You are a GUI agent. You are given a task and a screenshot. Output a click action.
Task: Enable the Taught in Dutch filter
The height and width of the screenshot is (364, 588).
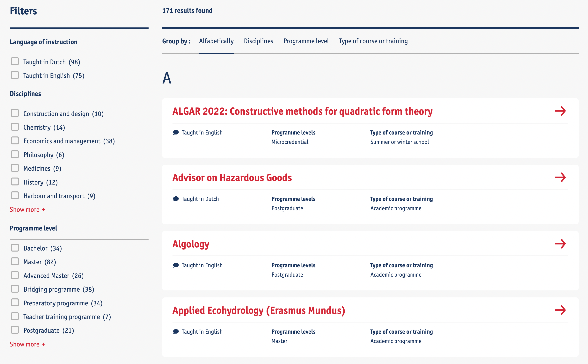pos(15,61)
